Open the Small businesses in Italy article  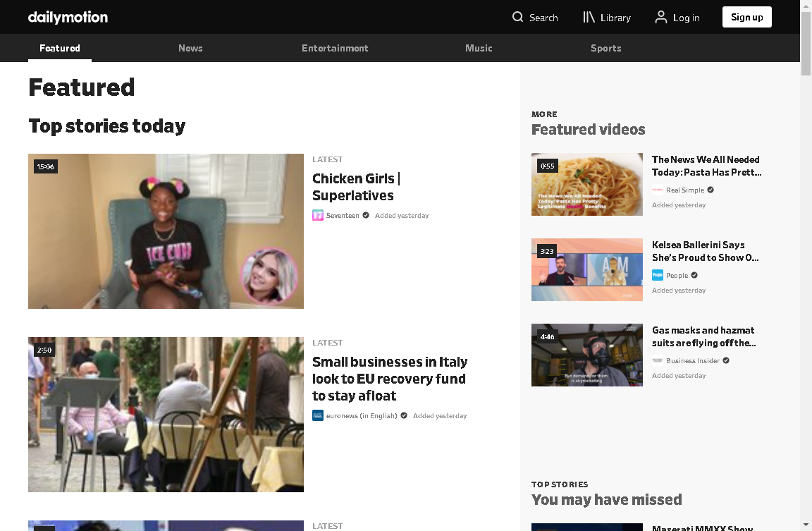tap(389, 379)
